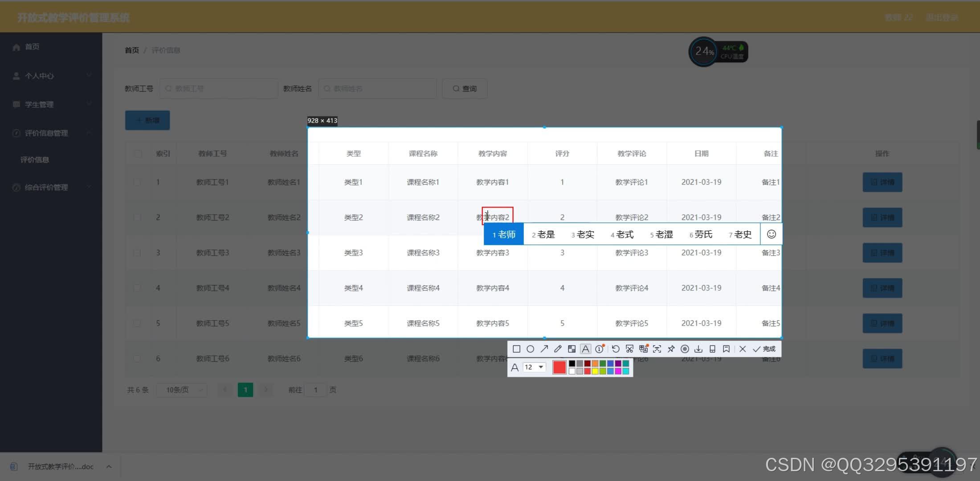
Task: Toggle the select-all checkbox in table header
Action: click(138, 154)
